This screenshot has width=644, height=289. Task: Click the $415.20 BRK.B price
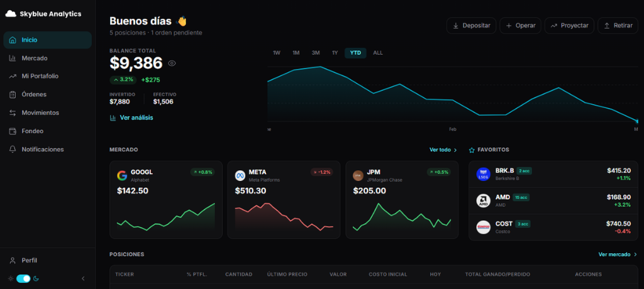(619, 170)
